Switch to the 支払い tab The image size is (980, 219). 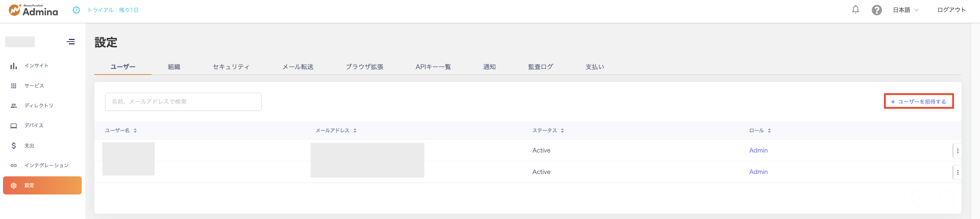pyautogui.click(x=595, y=67)
